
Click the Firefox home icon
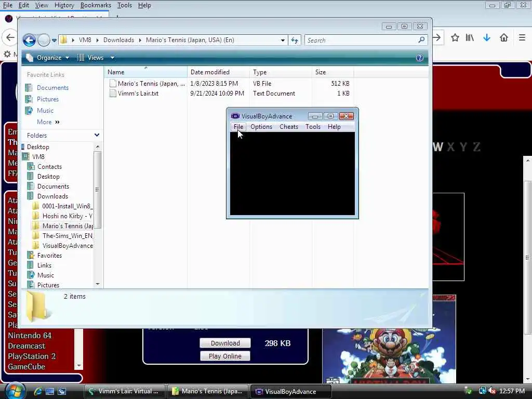tap(504, 37)
